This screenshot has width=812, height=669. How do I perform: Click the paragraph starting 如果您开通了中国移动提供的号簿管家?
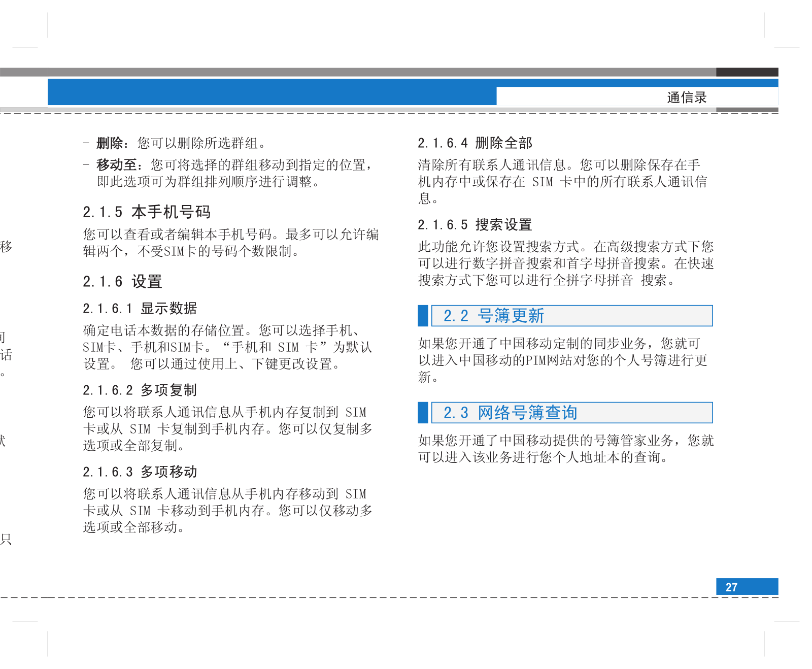coord(566,449)
